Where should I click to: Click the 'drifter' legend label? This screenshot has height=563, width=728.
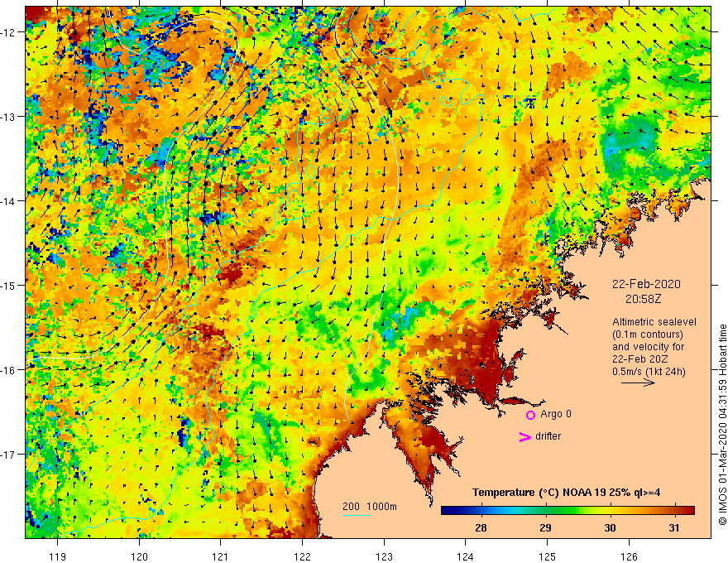click(x=548, y=436)
